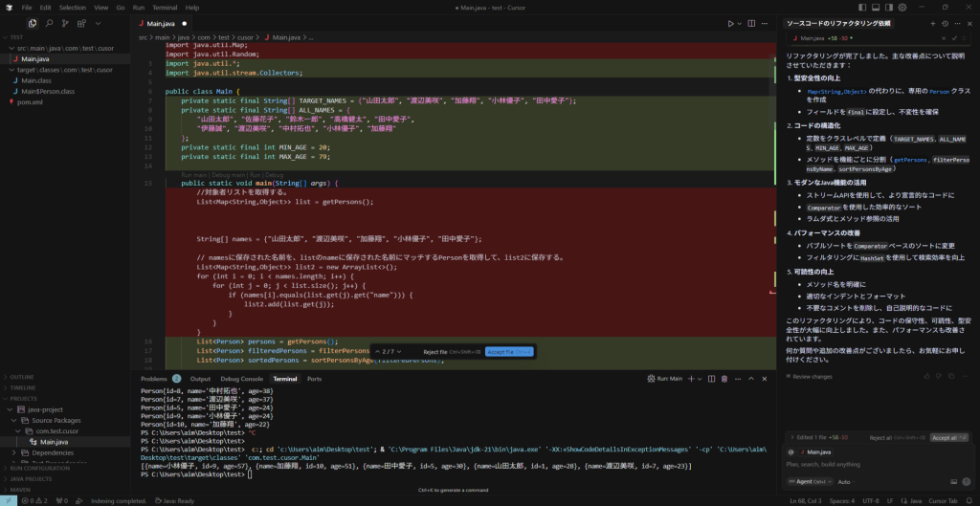
Task: Attach an image to chat
Action: 954,482
